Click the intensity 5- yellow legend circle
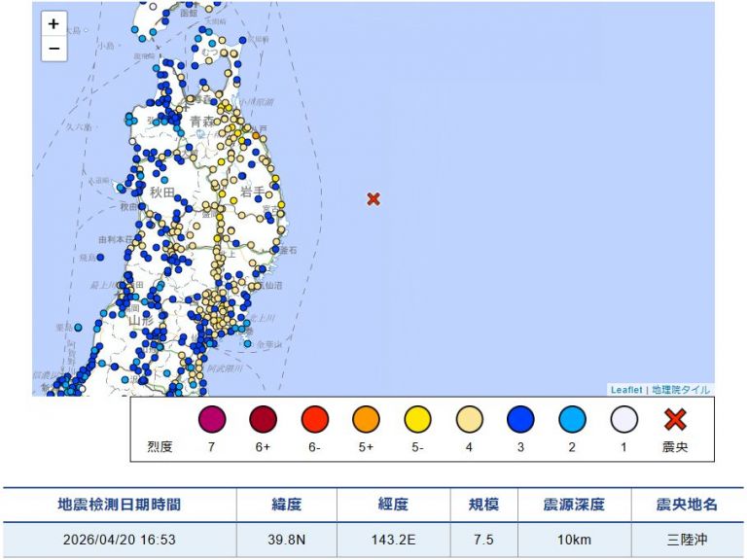This screenshot has height=560, width=747. click(x=418, y=420)
